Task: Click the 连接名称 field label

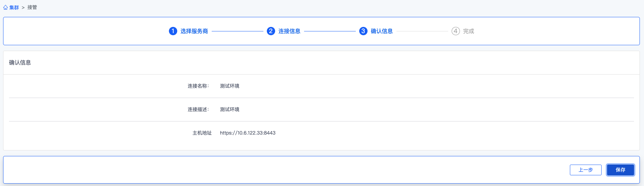Action: point(198,86)
